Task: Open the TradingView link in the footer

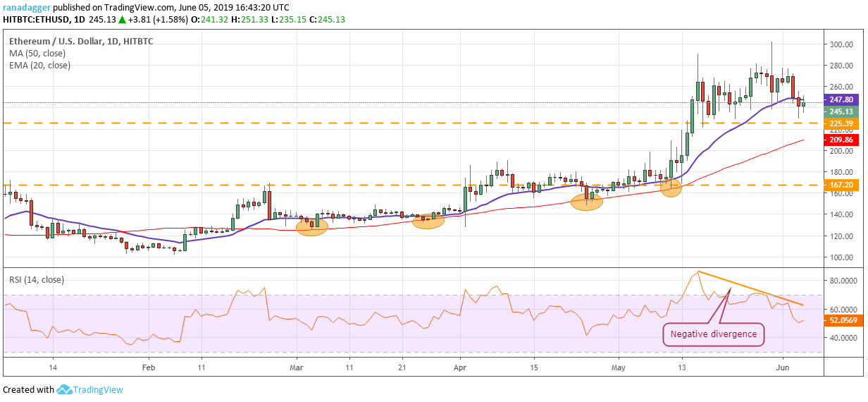Action: [x=99, y=389]
